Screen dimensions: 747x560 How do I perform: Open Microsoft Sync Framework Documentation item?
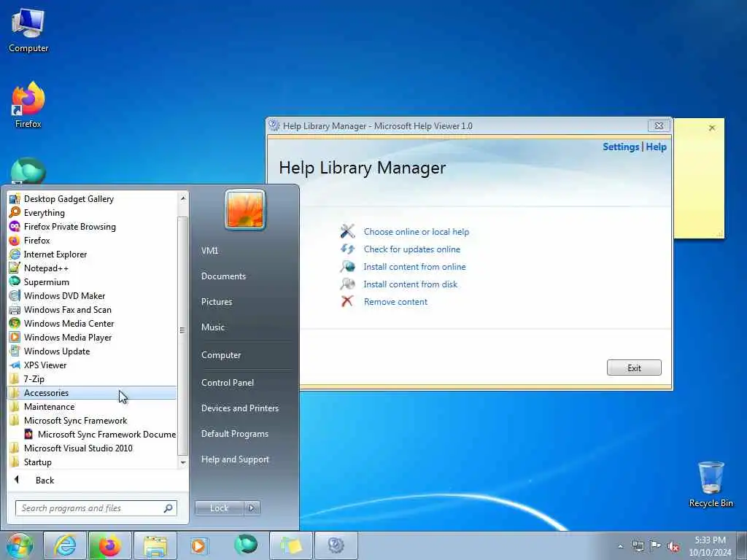point(99,435)
